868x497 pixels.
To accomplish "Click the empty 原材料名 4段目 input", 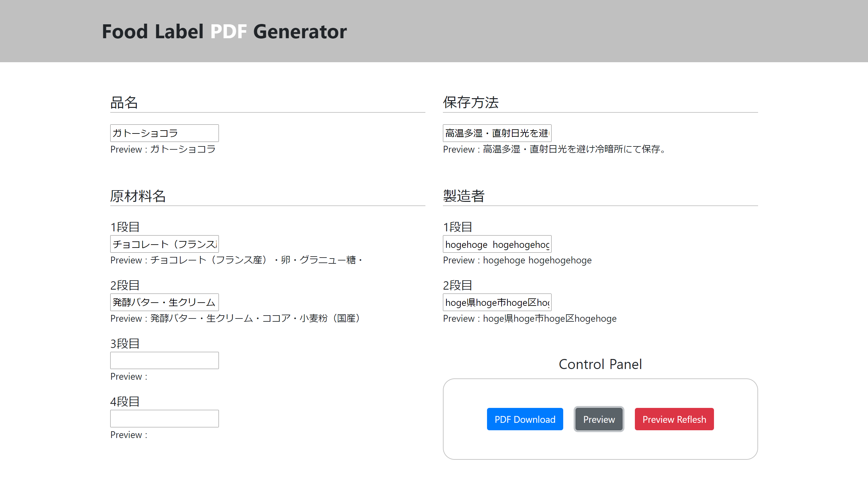I will [x=164, y=419].
